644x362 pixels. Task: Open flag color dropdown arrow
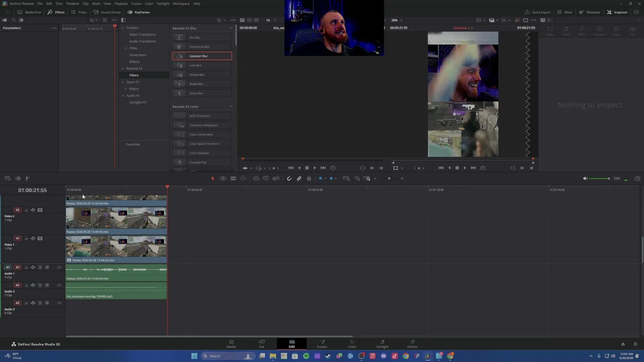(325, 178)
